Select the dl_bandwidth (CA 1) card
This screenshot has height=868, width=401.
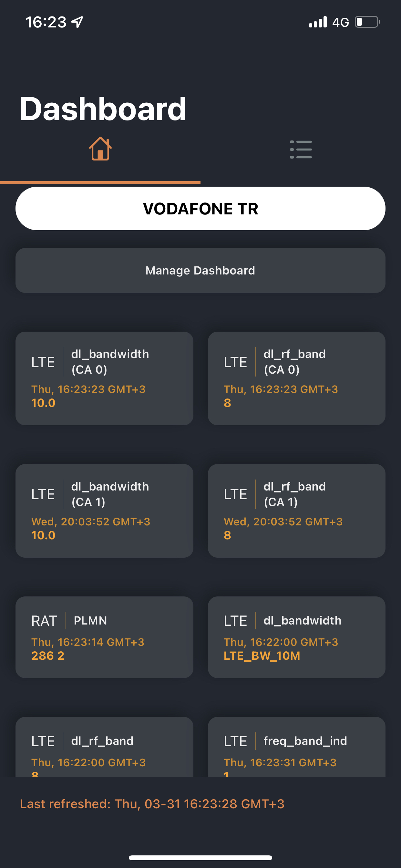pos(105,511)
